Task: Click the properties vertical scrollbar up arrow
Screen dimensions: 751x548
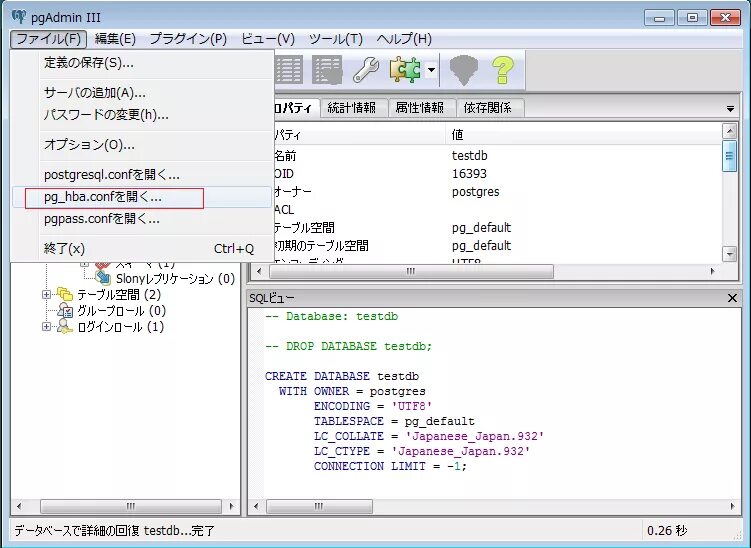Action: click(x=729, y=130)
